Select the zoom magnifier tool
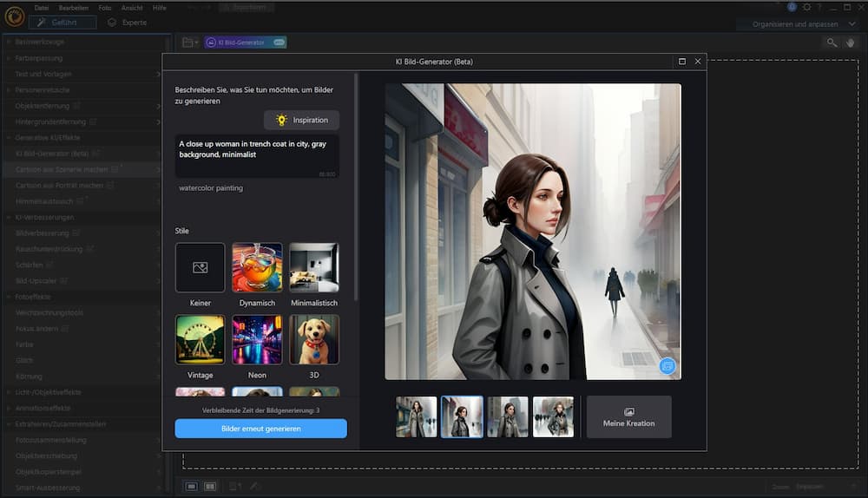The height and width of the screenshot is (498, 868). (832, 42)
